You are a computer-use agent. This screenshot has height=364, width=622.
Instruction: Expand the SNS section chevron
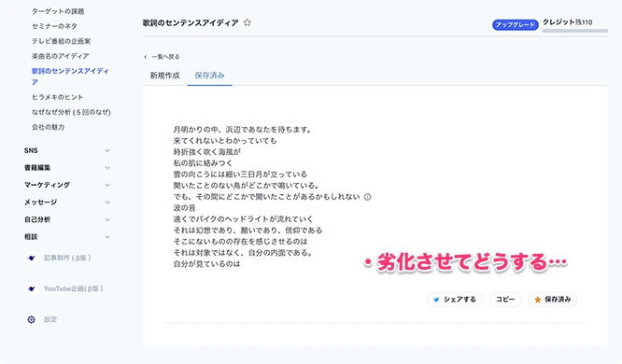click(107, 150)
